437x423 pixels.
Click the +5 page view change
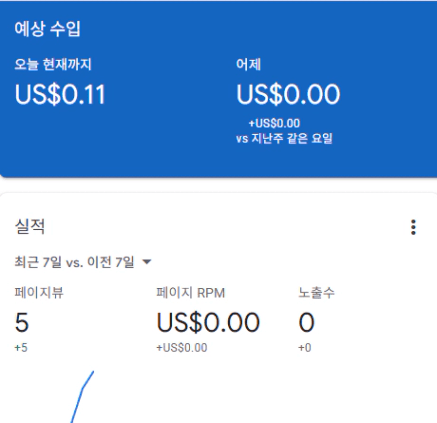click(x=21, y=348)
